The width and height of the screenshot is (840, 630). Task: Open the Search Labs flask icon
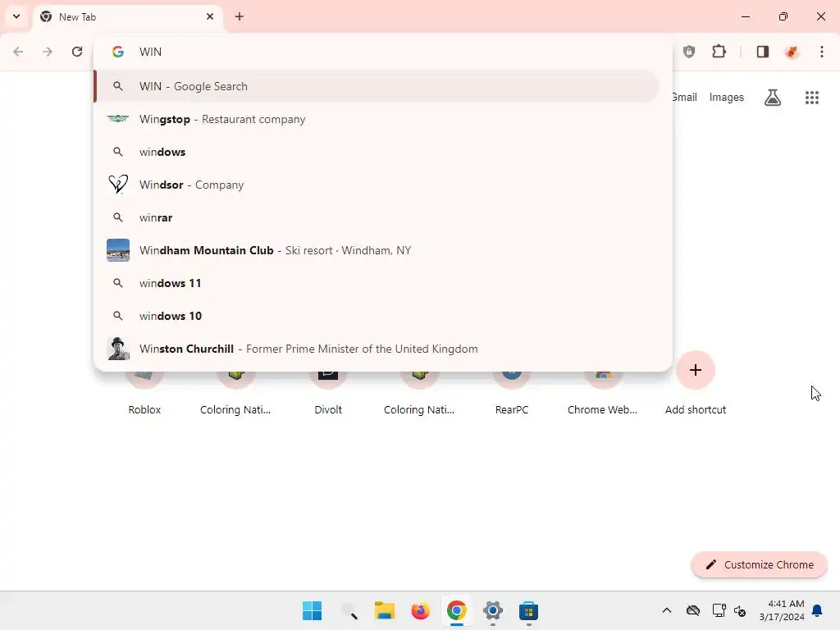[773, 97]
